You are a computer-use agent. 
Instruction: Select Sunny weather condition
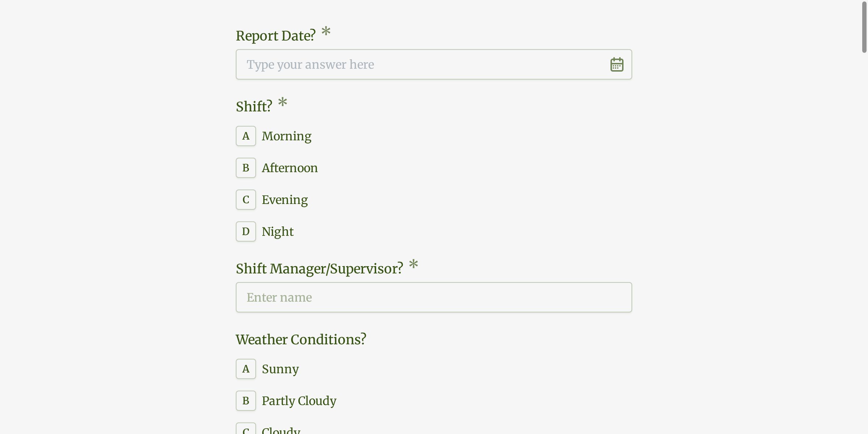tap(280, 369)
